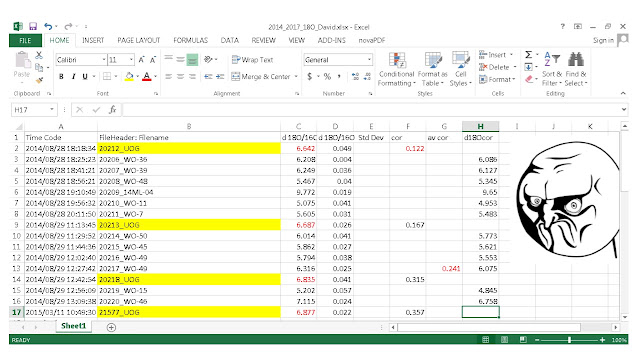The width and height of the screenshot is (640, 360).
Task: Toggle Bold formatting
Action: (61, 76)
